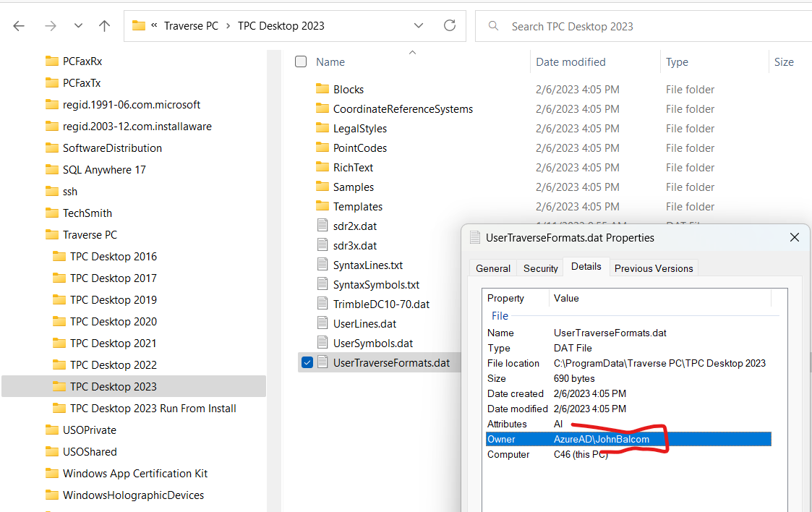Open TPC Desktop 2017 in the tree

(x=114, y=278)
